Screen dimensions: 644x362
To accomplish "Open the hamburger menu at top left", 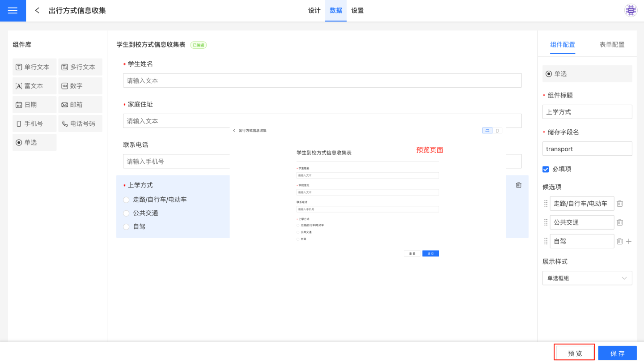I will pos(13,11).
